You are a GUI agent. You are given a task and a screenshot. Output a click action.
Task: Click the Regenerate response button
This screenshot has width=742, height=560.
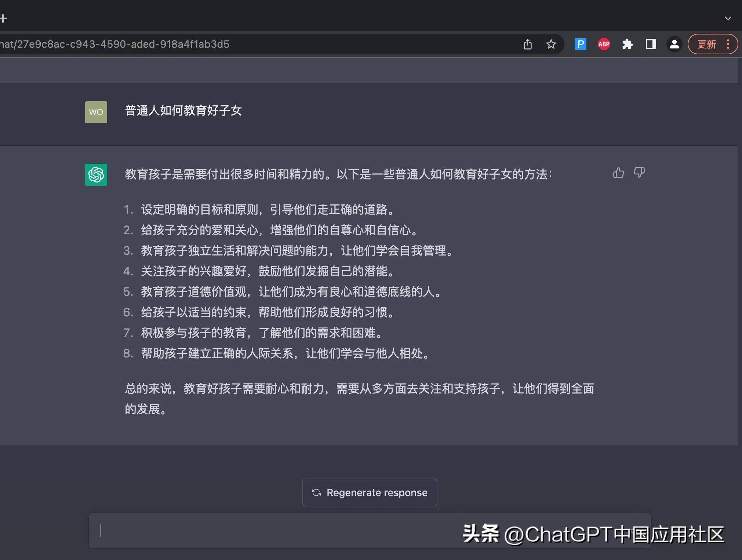click(369, 493)
